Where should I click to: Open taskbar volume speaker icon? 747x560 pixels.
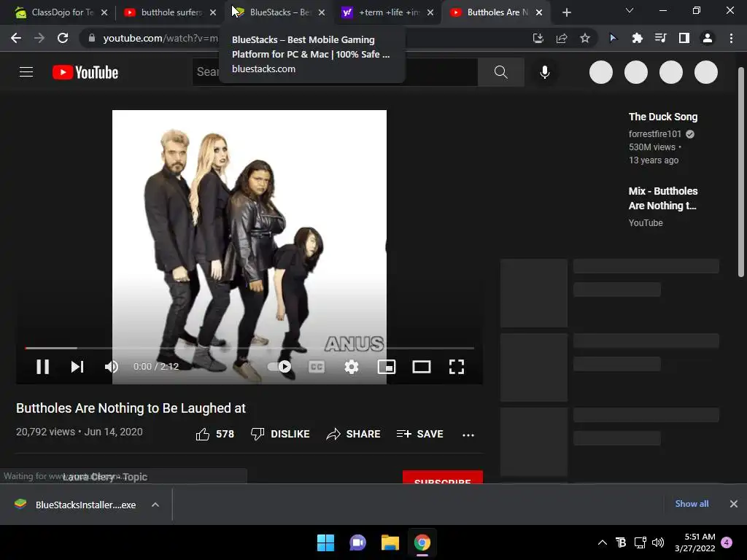click(658, 542)
